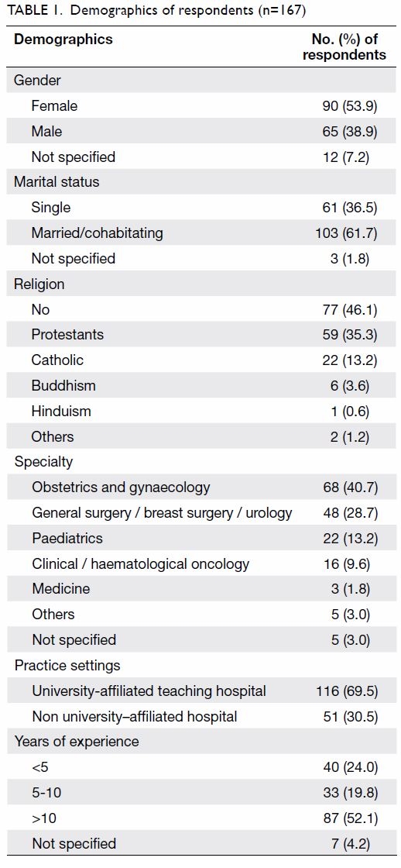Select the 'Buddhism' row label
401x868 pixels.
click(x=63, y=386)
